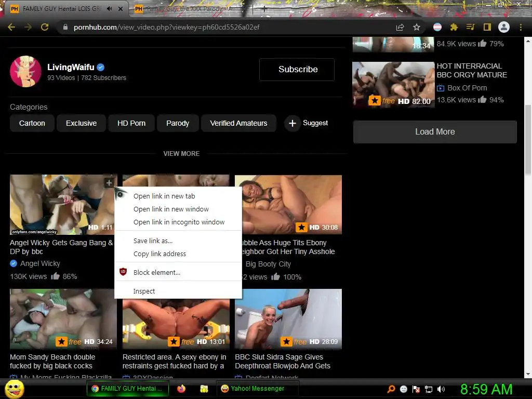Reload the current page
Viewport: 532px width, 399px height.
(45, 27)
